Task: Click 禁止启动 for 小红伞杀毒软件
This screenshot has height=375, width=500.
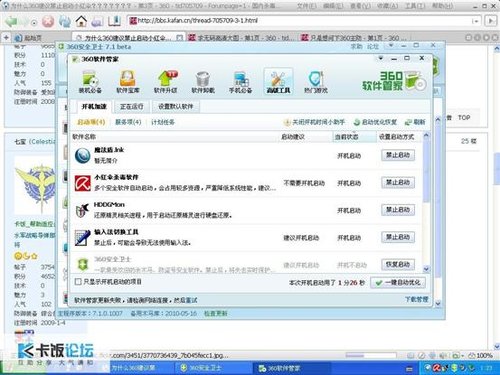Action: click(398, 182)
